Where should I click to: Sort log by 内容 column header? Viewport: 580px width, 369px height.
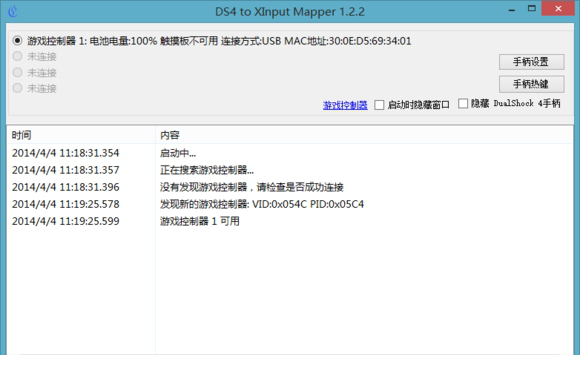point(363,135)
